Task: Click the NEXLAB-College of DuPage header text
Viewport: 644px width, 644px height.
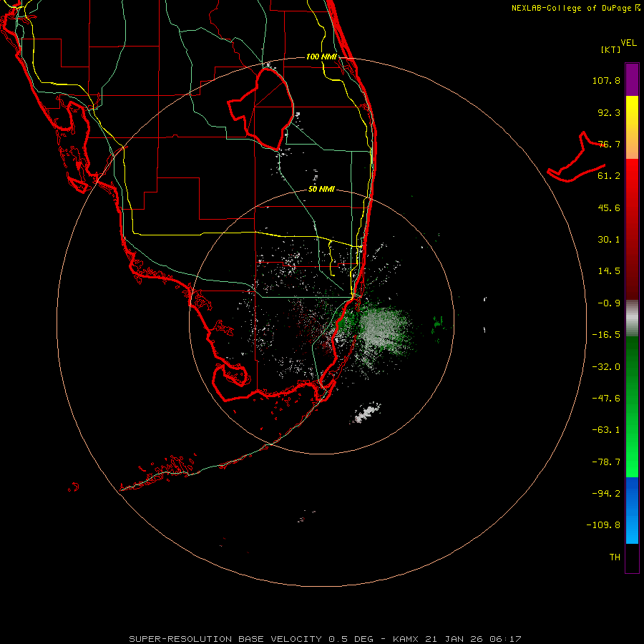Action: [x=575, y=8]
